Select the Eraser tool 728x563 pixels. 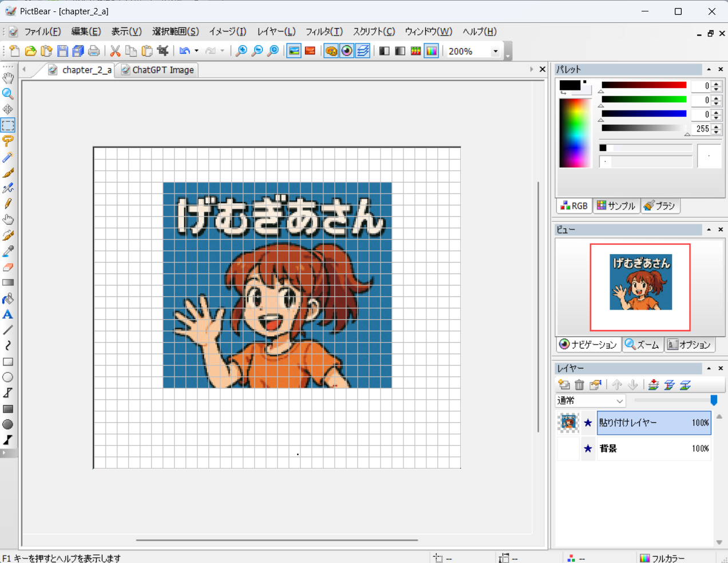pyautogui.click(x=8, y=267)
